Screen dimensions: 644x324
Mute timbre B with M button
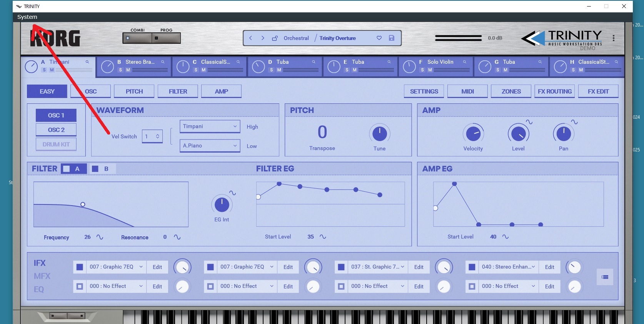pyautogui.click(x=128, y=70)
